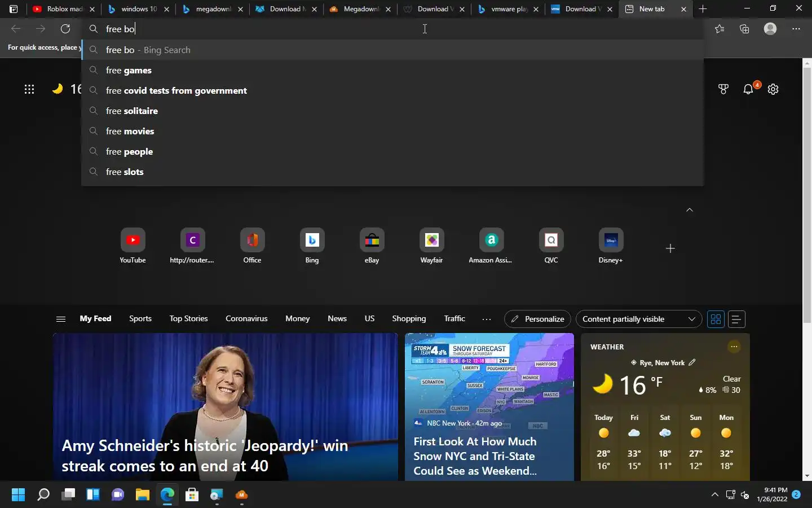812x508 pixels.
Task: Click the address bar text field
Action: pyautogui.click(x=392, y=29)
